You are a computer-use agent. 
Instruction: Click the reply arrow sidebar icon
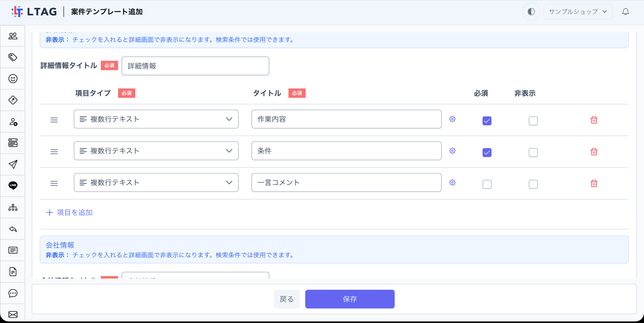(13, 229)
